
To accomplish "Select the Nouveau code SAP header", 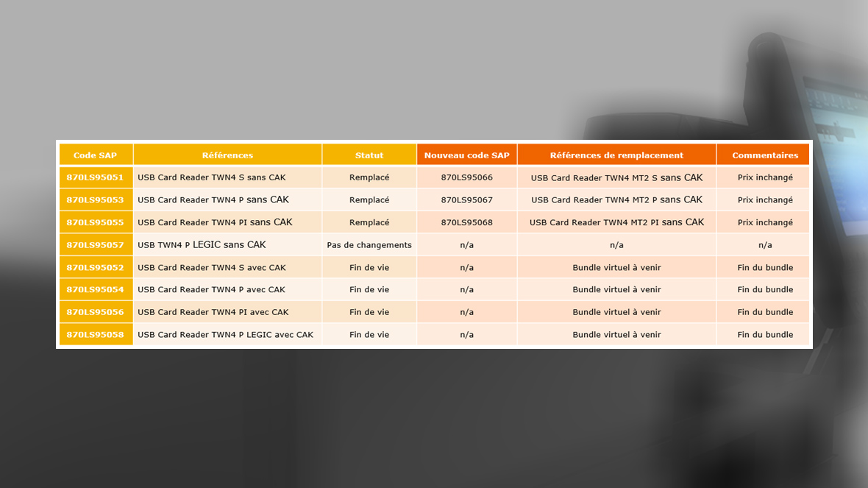I will 466,155.
